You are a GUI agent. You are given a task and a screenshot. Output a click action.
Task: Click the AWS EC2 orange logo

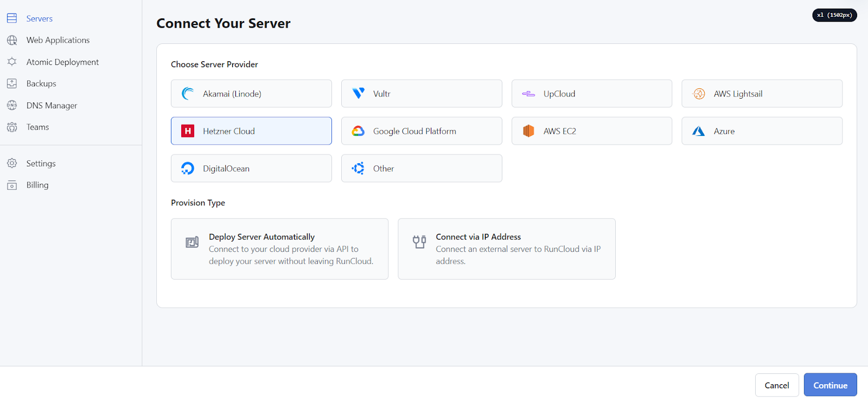pyautogui.click(x=528, y=131)
